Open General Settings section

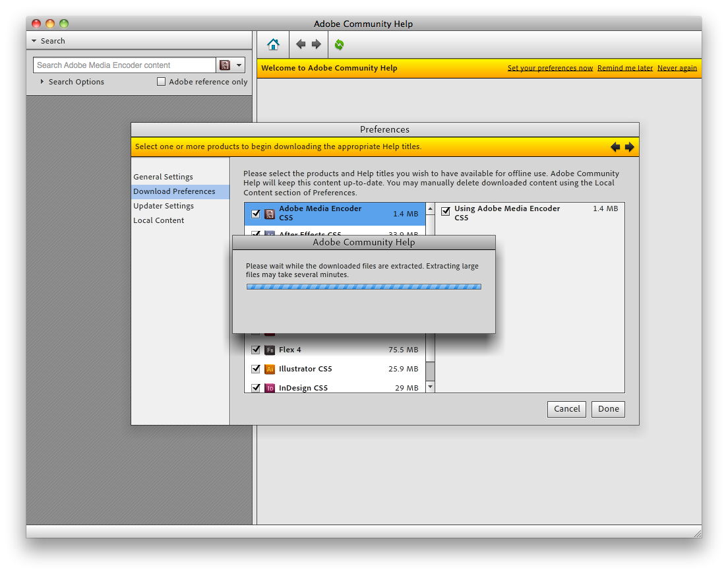click(163, 177)
